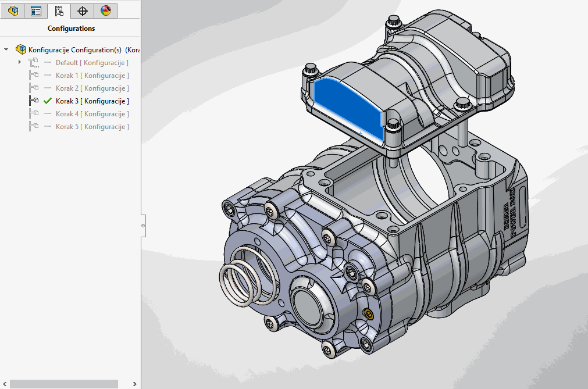Open the DimXpertManager crosshair tab
Screen dimensions: 588x389
[82, 10]
